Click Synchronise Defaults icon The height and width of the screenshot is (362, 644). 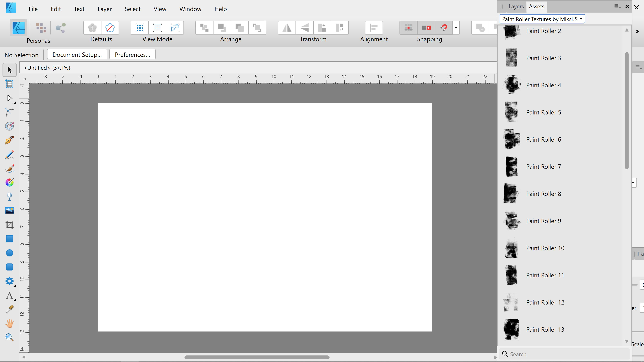click(x=92, y=28)
